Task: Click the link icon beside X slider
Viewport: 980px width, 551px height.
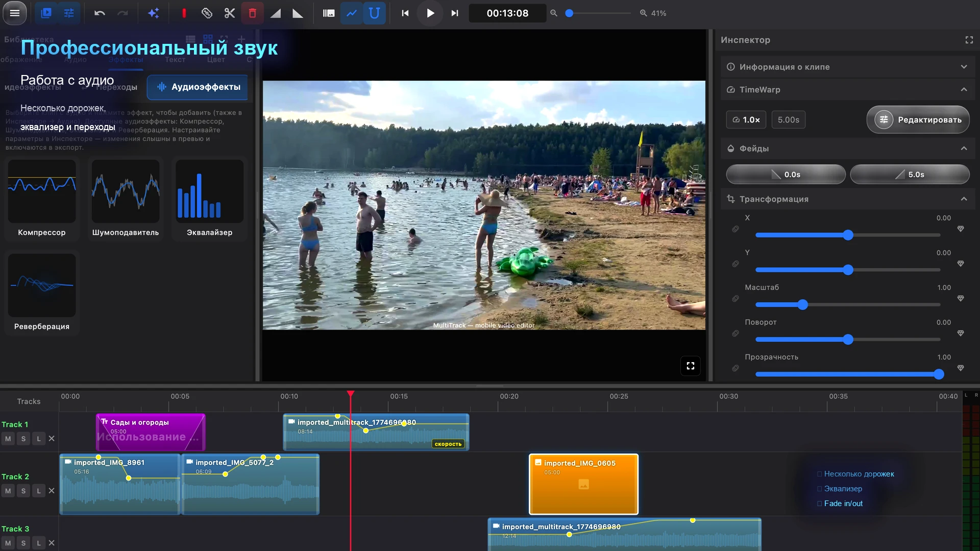Action: pyautogui.click(x=736, y=229)
